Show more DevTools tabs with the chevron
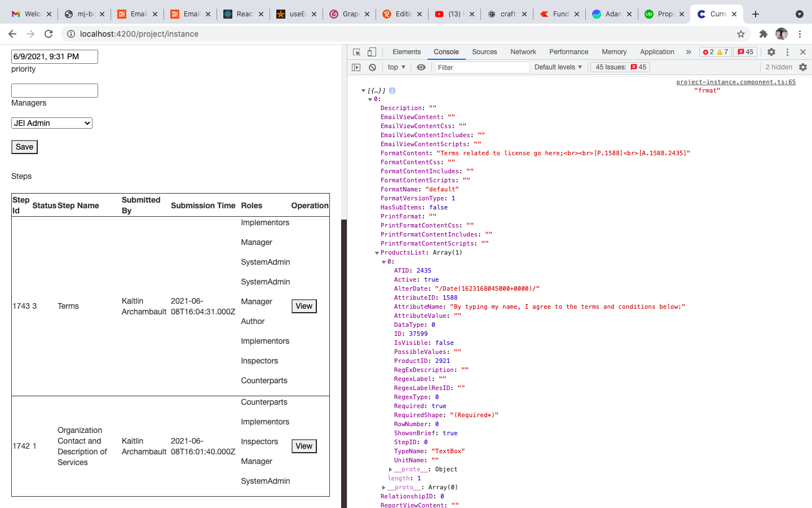This screenshot has width=812, height=508. [x=689, y=52]
